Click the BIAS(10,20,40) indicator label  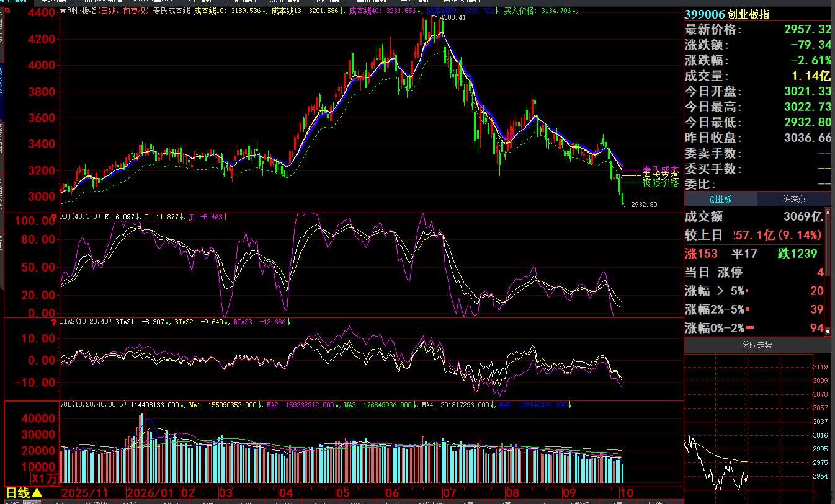click(86, 322)
